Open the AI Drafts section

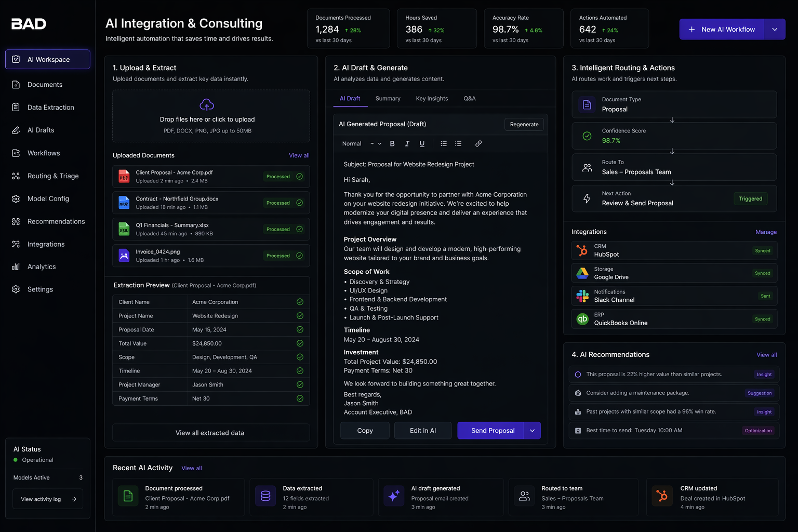tap(41, 130)
